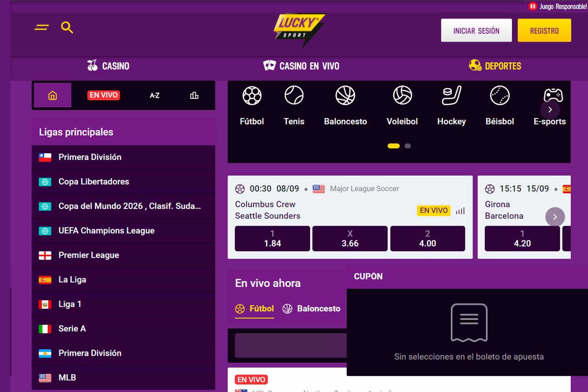Screen dimensions: 588x392
Task: Click the empty bet slip receipt icon
Action: pos(469,322)
